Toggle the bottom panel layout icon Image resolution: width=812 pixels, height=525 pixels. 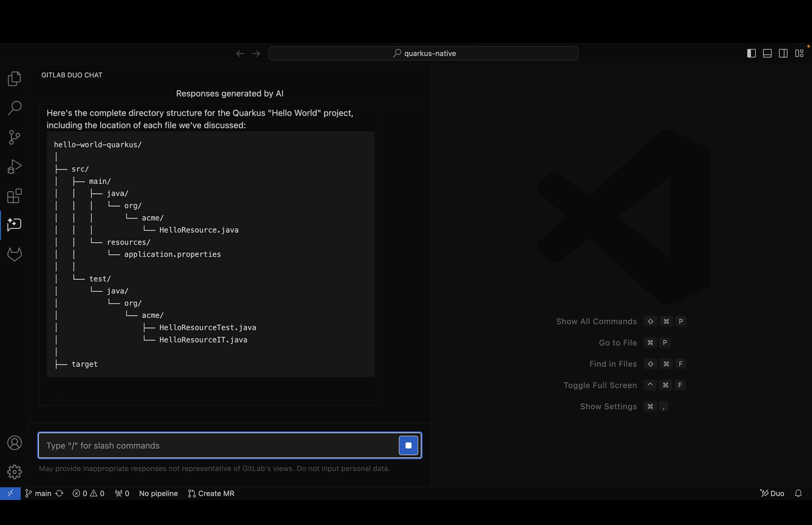click(x=767, y=53)
